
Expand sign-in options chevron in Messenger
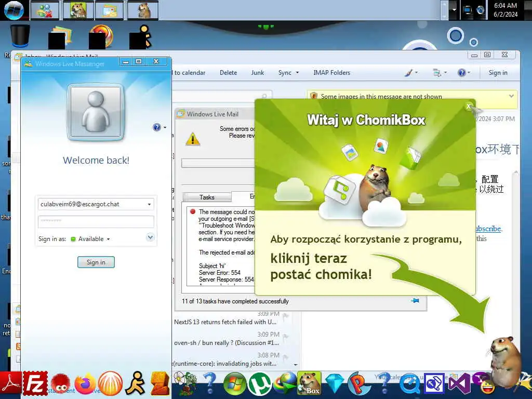[150, 237]
